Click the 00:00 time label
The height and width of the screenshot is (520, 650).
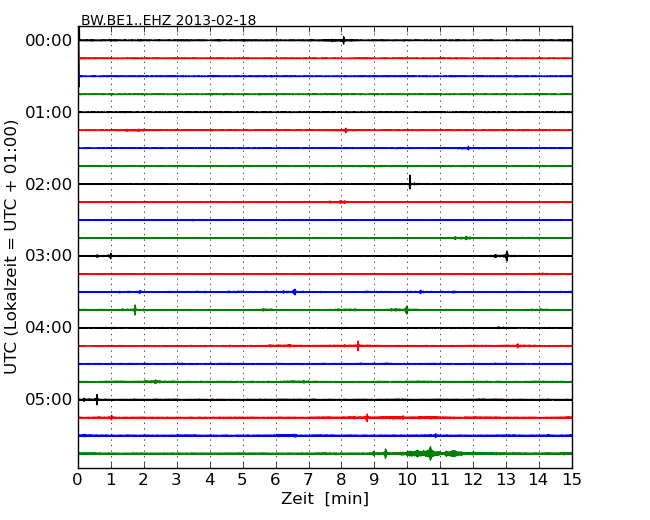(x=49, y=41)
